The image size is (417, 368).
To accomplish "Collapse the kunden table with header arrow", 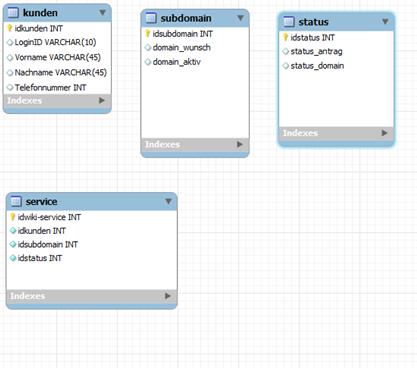I will coord(102,12).
